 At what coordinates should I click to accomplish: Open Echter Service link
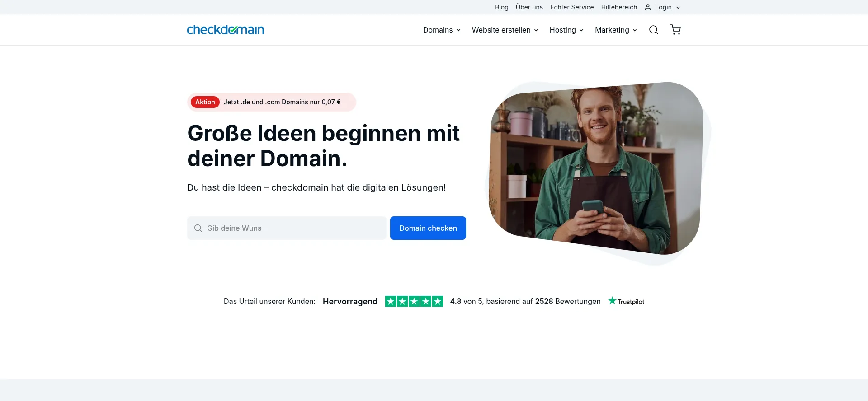click(x=572, y=7)
